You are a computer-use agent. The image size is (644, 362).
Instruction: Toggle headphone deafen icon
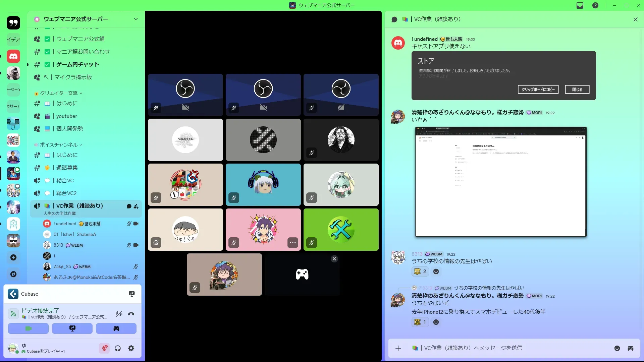point(118,348)
